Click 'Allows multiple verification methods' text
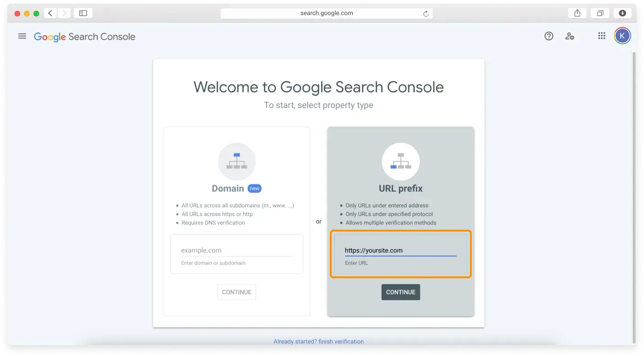The image size is (644, 356). pyautogui.click(x=391, y=223)
